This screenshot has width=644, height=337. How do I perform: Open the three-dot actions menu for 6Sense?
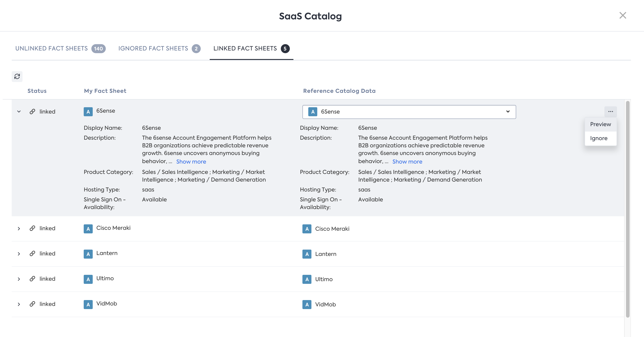tap(610, 112)
